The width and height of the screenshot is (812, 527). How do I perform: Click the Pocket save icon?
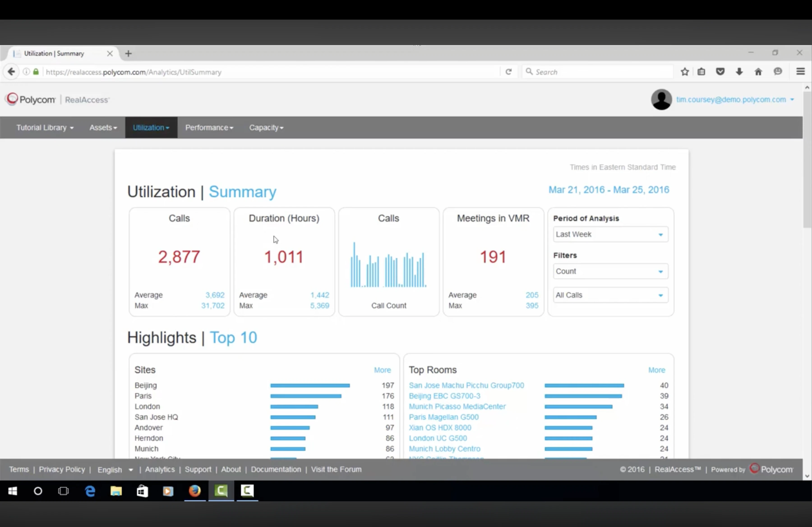(720, 72)
